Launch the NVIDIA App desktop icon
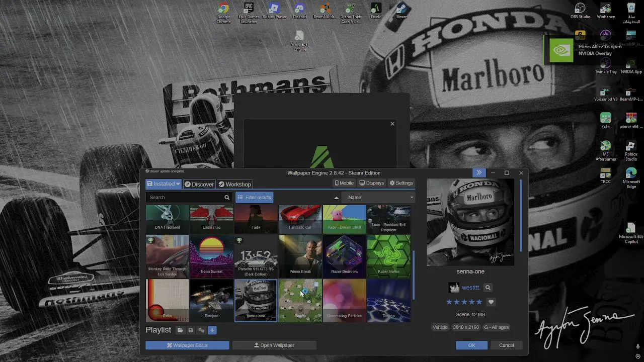644x362 pixels. coord(631,66)
